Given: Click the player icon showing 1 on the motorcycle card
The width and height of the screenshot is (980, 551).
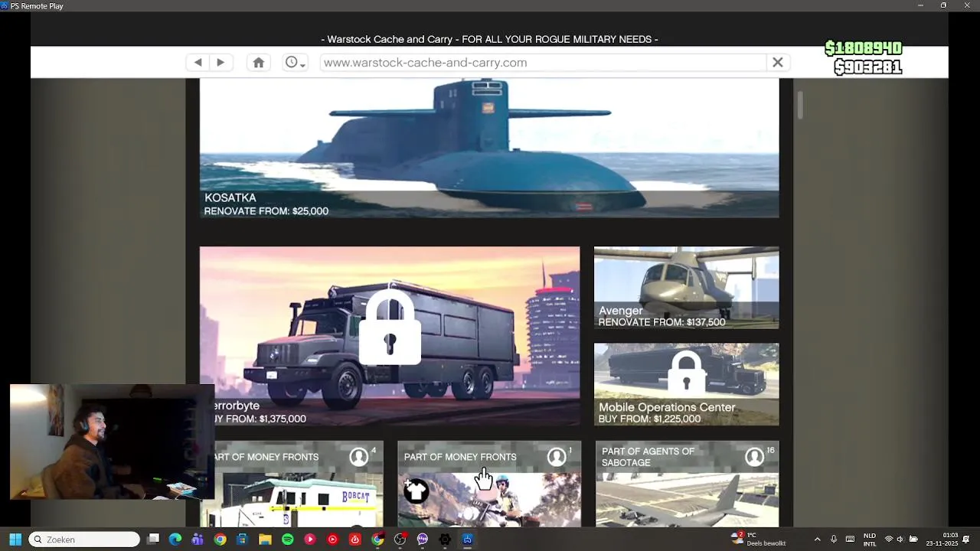Looking at the screenshot, I should point(557,457).
